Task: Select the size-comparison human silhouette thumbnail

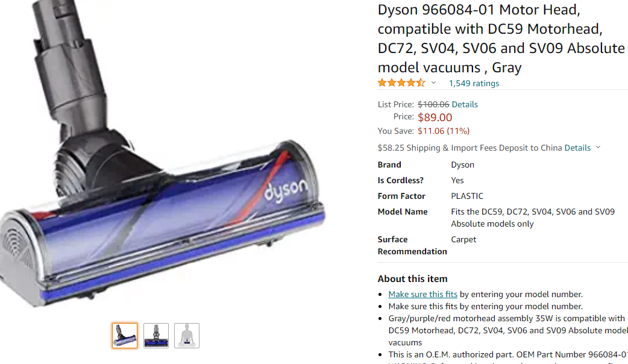Action: tap(187, 336)
